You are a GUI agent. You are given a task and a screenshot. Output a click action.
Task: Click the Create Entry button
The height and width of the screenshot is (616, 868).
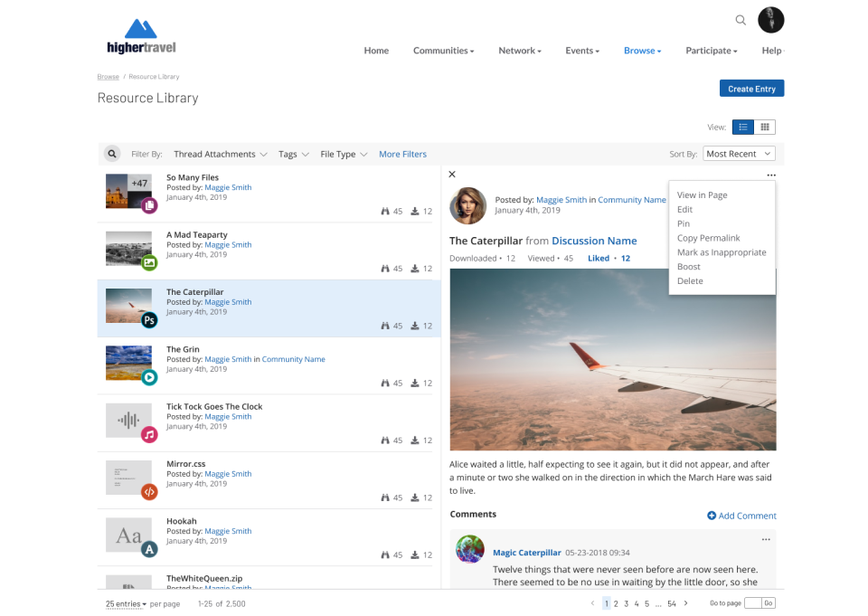[x=751, y=89]
